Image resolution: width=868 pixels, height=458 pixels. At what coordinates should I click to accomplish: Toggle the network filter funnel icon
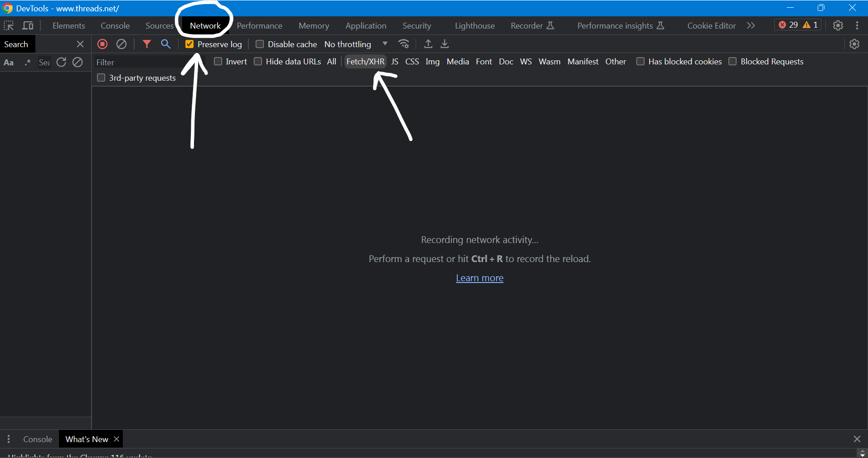[x=147, y=44]
